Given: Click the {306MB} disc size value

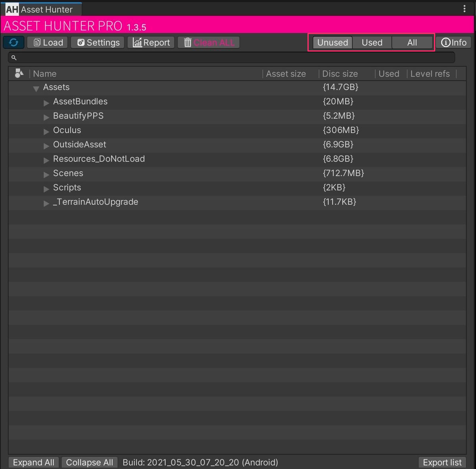Looking at the screenshot, I should pos(341,130).
